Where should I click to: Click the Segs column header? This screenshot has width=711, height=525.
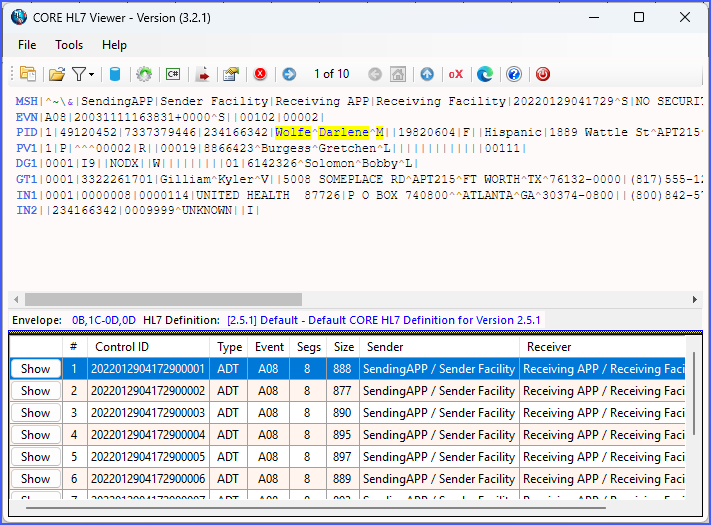[x=308, y=347]
